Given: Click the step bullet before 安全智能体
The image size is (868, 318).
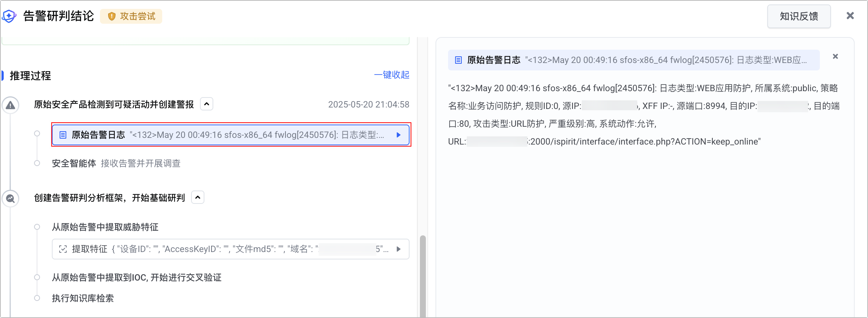Looking at the screenshot, I should pyautogui.click(x=37, y=163).
